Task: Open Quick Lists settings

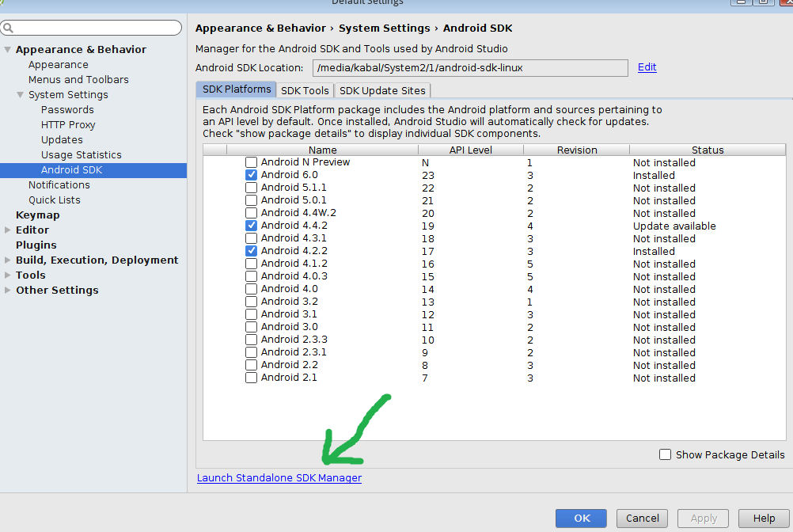Action: (54, 200)
